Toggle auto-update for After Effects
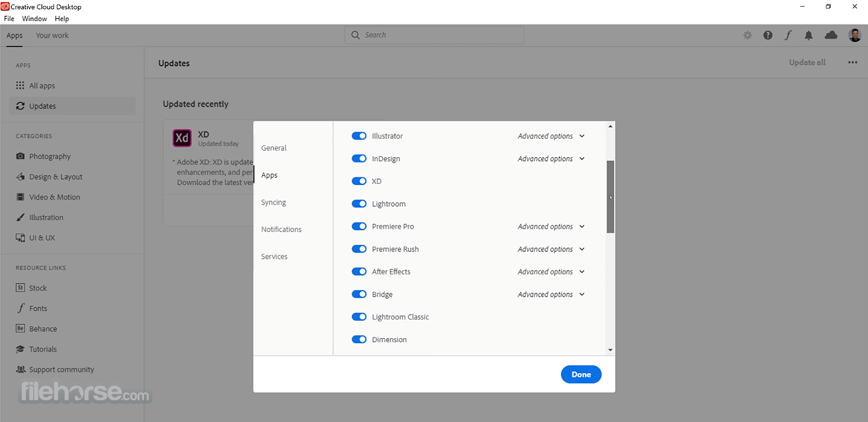The width and height of the screenshot is (868, 422). tap(359, 272)
